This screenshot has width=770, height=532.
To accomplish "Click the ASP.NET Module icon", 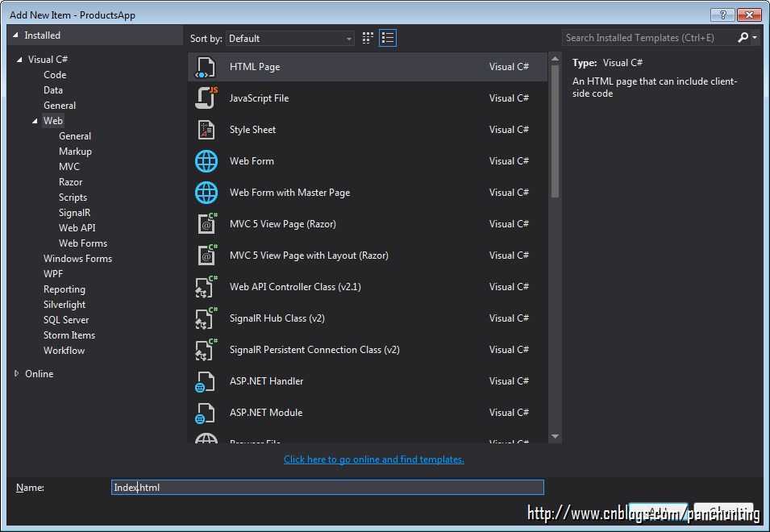I will click(x=205, y=413).
